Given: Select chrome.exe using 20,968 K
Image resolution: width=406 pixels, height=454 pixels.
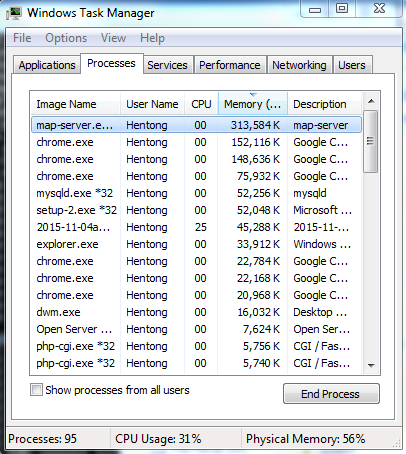Looking at the screenshot, I should pyautogui.click(x=196, y=295).
